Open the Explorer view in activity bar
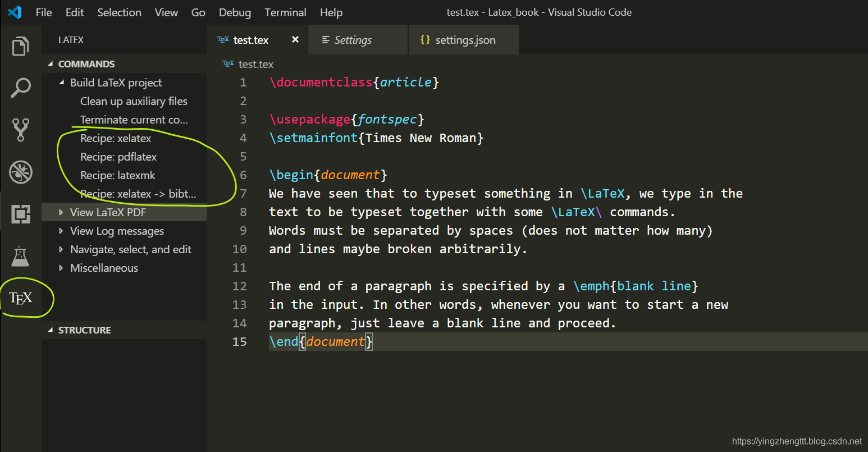 click(21, 46)
